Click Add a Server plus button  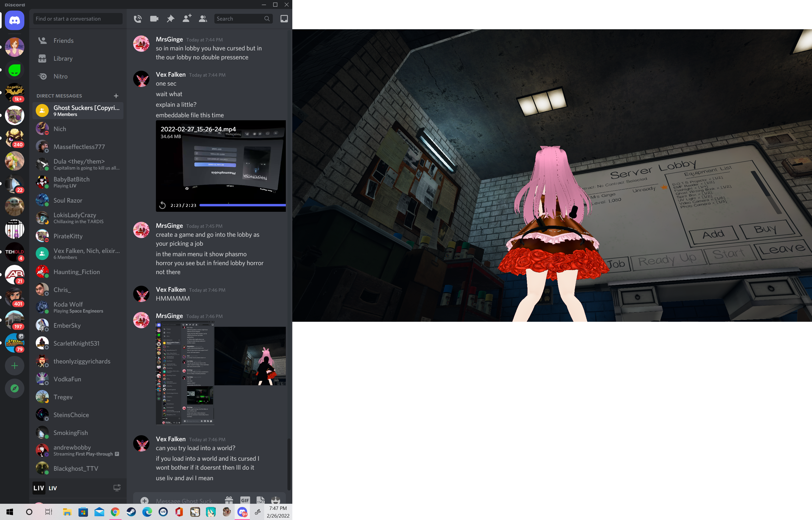coord(15,366)
